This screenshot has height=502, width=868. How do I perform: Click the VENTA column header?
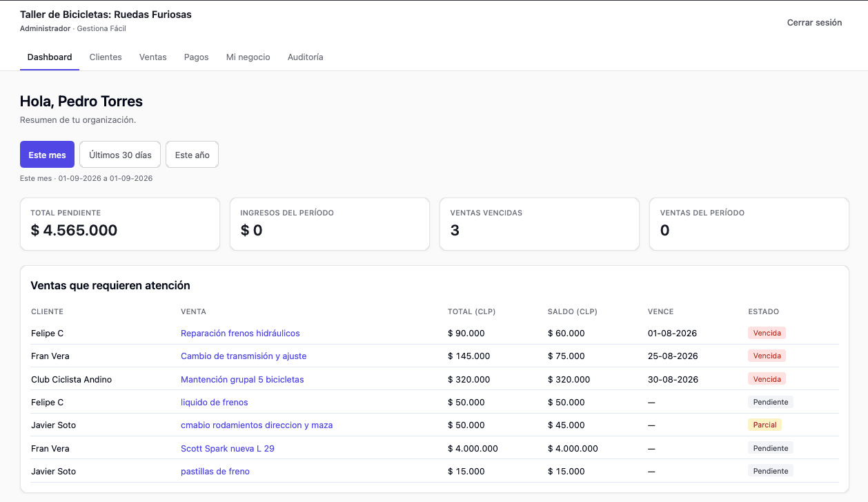click(193, 311)
